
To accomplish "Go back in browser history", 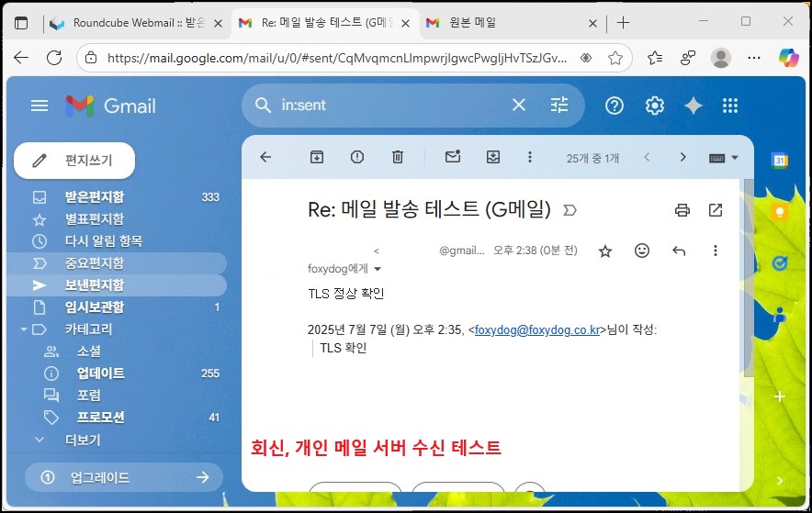I will pyautogui.click(x=21, y=58).
